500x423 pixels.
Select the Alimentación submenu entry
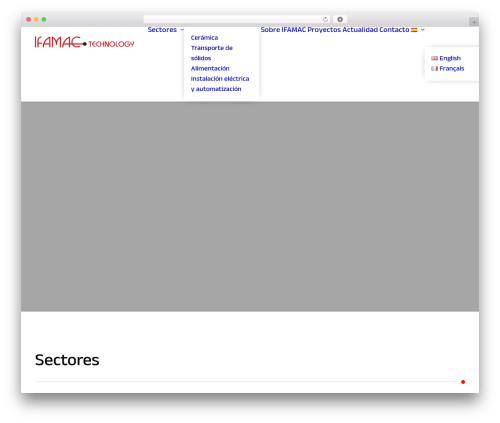click(210, 68)
